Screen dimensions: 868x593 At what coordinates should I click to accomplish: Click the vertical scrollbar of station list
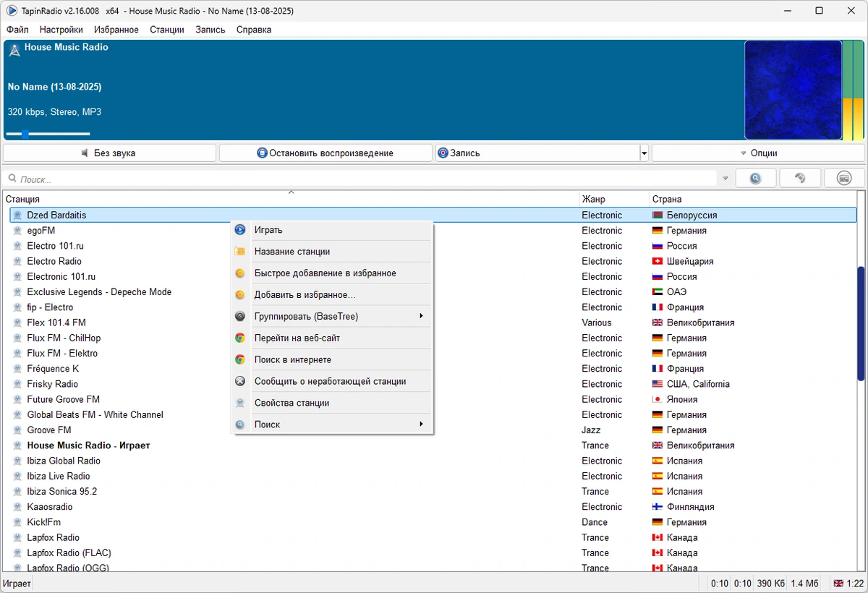(861, 324)
